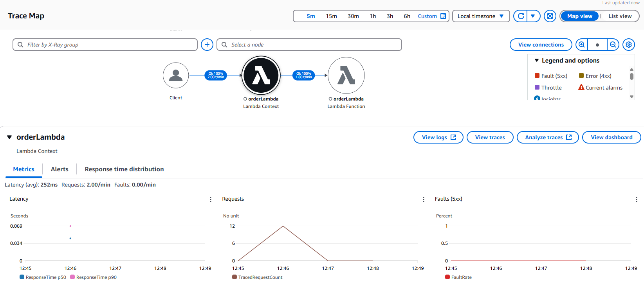Open the Latency chart options menu
644x291 pixels.
tap(211, 199)
